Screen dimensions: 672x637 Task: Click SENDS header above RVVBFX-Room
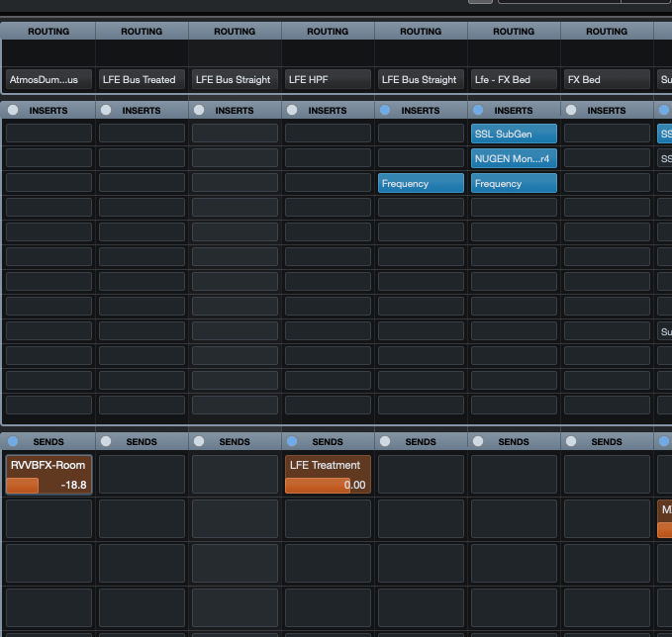point(48,442)
